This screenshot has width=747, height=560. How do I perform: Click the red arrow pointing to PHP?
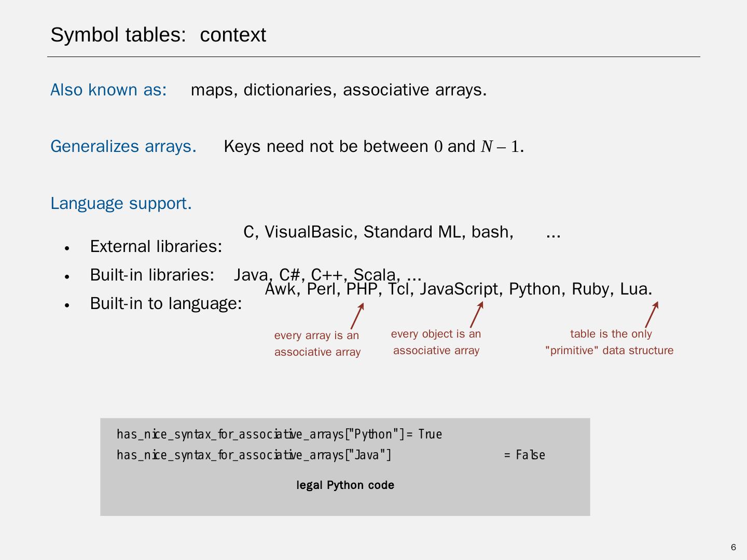click(357, 316)
